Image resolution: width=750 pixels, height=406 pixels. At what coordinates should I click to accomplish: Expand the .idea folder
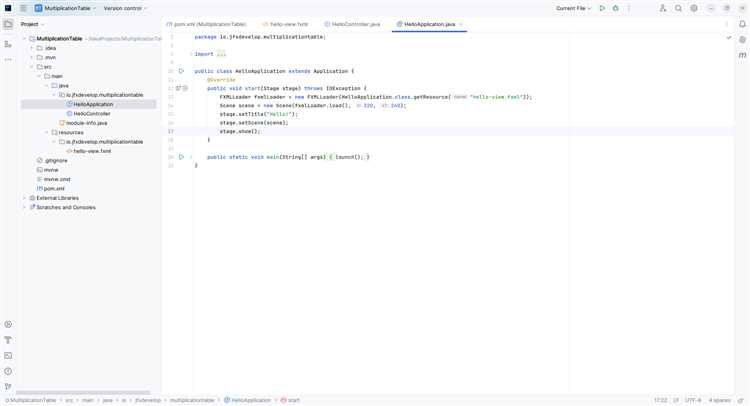(32, 48)
